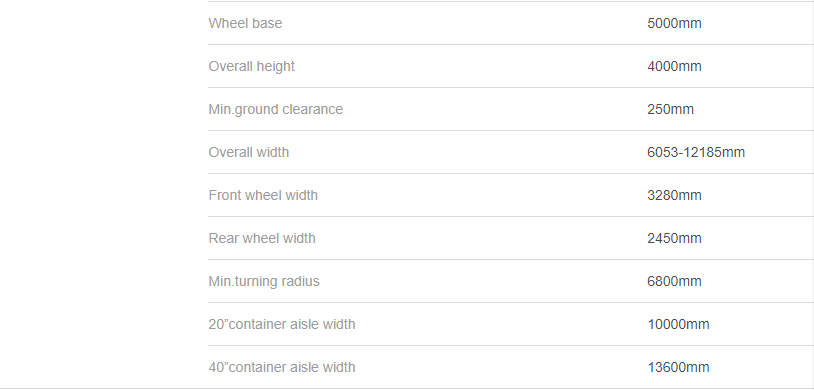Viewport: 814px width, 390px height.
Task: Click the Overall height label
Action: click(x=251, y=66)
